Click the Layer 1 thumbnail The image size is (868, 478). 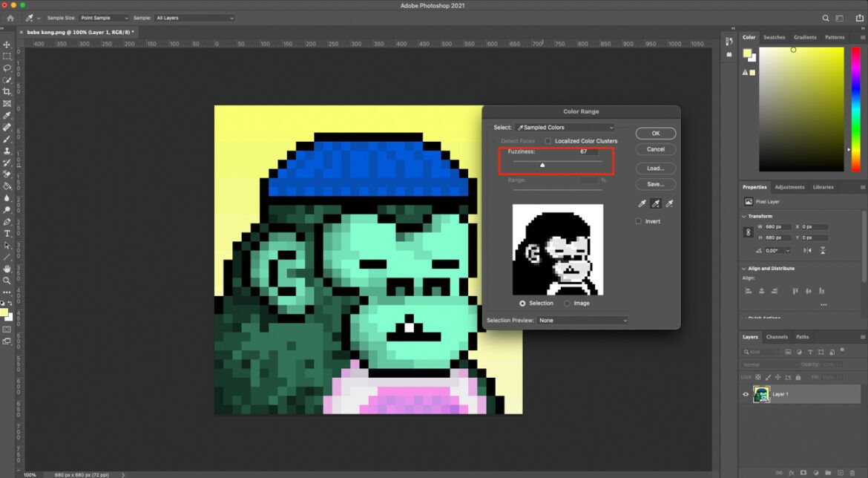click(761, 394)
